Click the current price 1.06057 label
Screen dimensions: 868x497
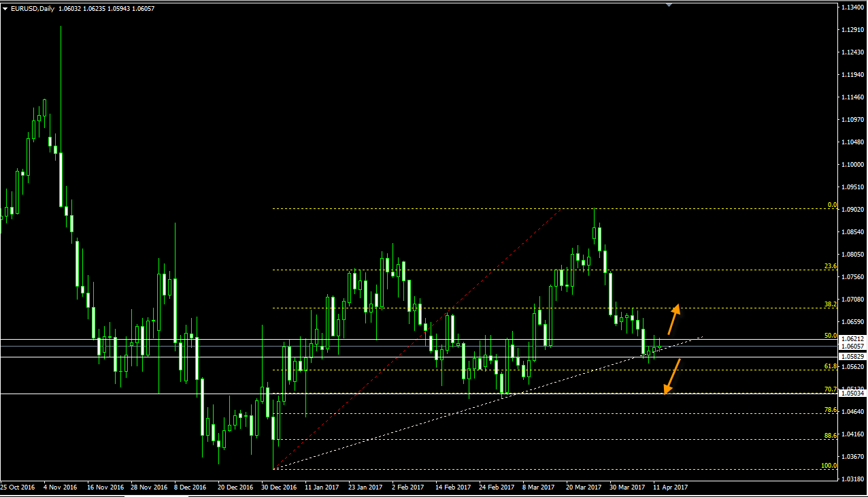point(852,347)
